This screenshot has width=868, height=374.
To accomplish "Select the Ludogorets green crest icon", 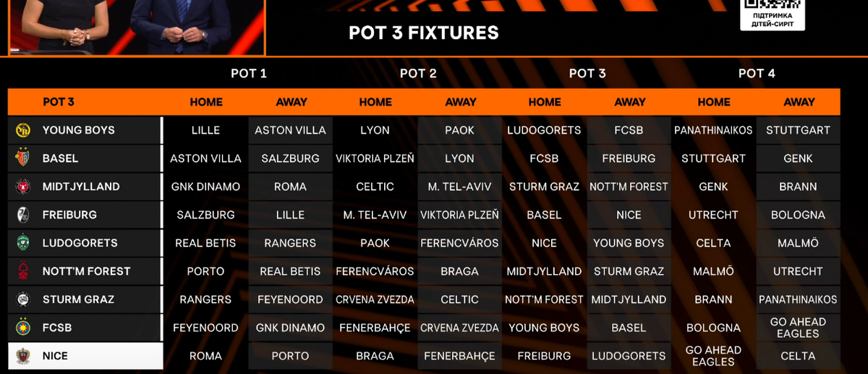I will [22, 243].
